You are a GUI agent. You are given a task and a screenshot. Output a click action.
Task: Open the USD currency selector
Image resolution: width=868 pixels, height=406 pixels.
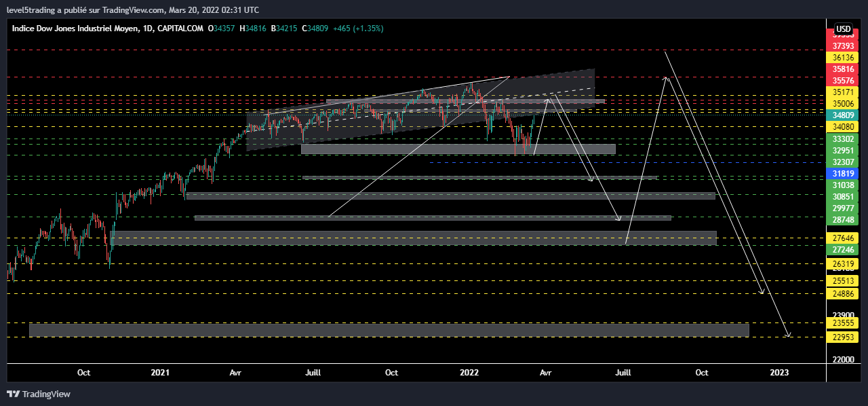pos(844,29)
